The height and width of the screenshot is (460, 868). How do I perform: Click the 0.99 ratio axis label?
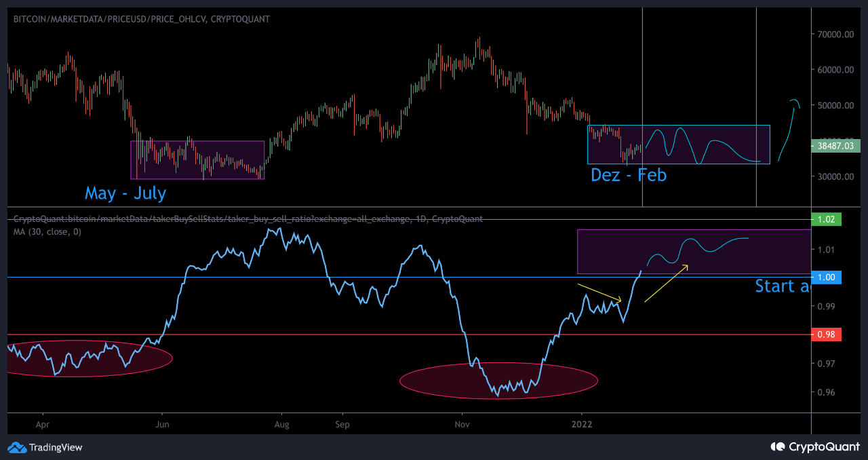click(825, 307)
